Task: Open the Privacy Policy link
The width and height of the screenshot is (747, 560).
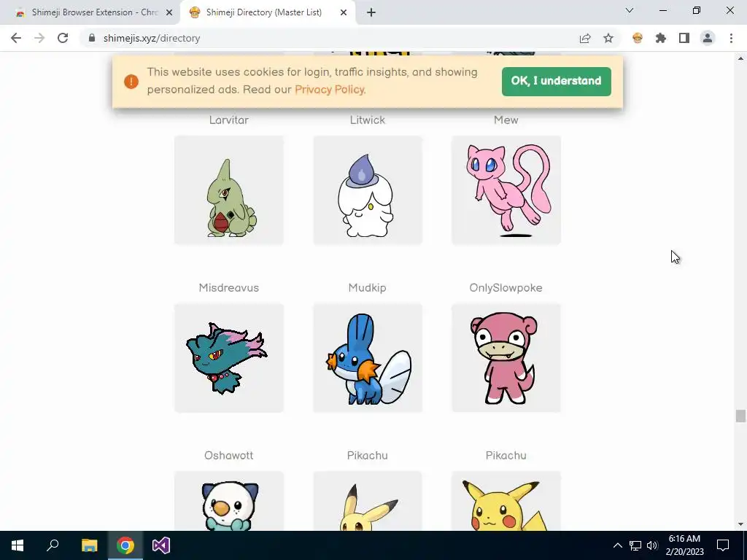Action: click(330, 90)
